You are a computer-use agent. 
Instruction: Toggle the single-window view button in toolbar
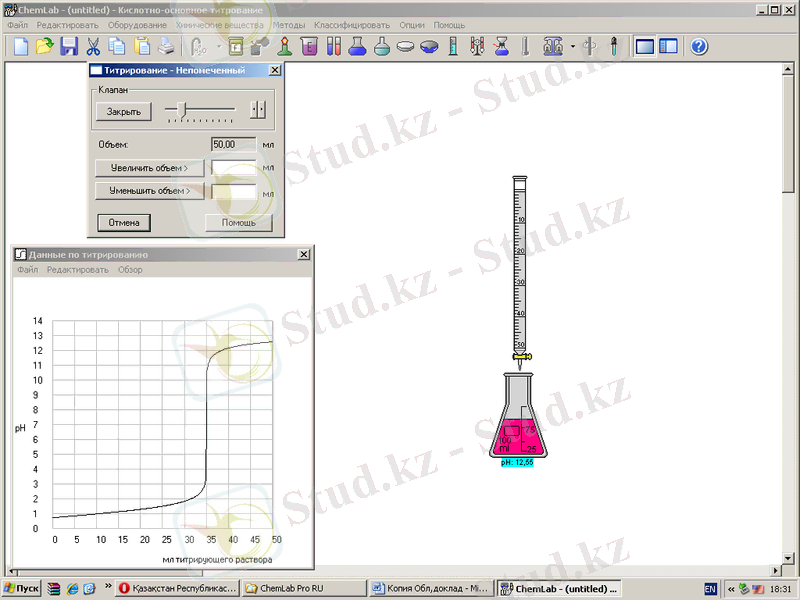pos(645,46)
